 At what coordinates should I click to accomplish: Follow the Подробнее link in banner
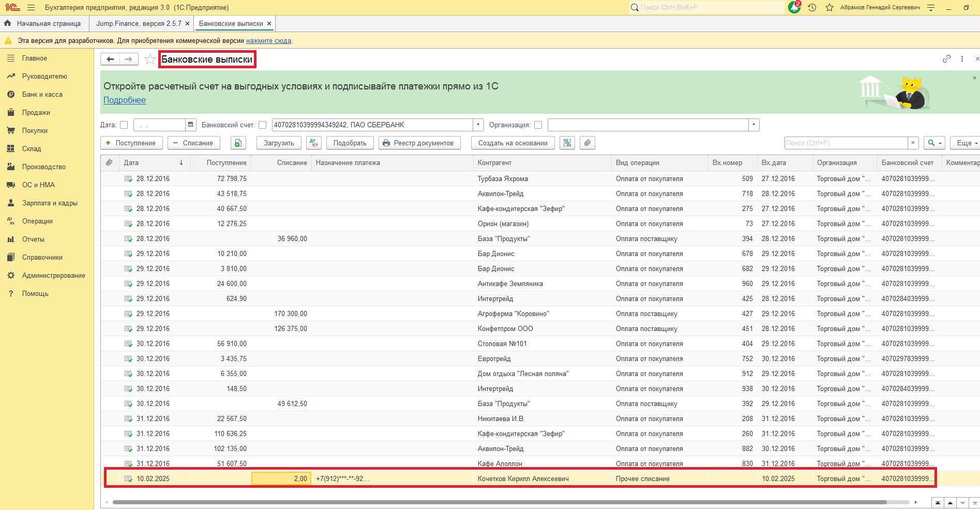(x=125, y=100)
